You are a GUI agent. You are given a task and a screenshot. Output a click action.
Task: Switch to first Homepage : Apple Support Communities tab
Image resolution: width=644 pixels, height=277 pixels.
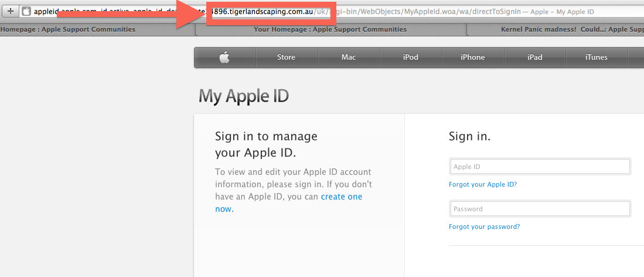[97, 29]
